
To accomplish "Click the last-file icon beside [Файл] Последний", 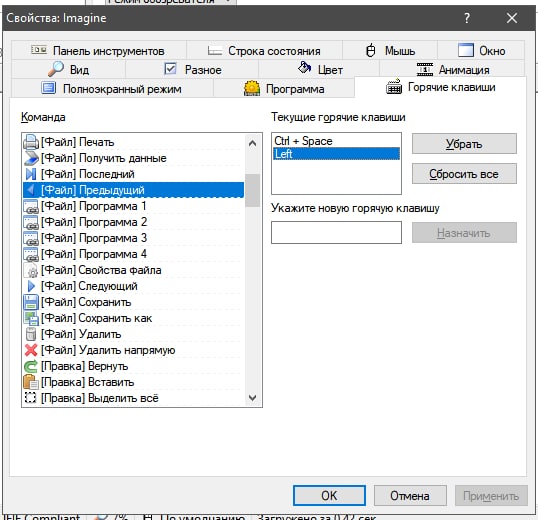I will [31, 174].
